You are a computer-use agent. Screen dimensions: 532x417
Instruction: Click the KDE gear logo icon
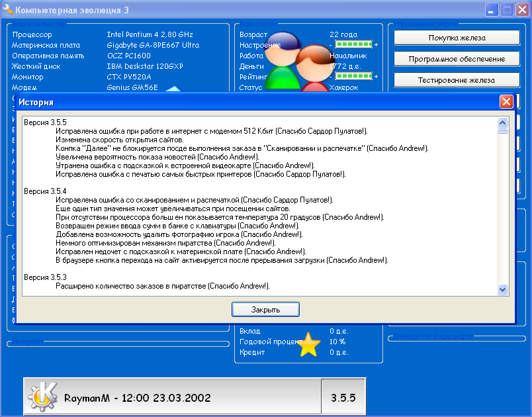pyautogui.click(x=42, y=396)
